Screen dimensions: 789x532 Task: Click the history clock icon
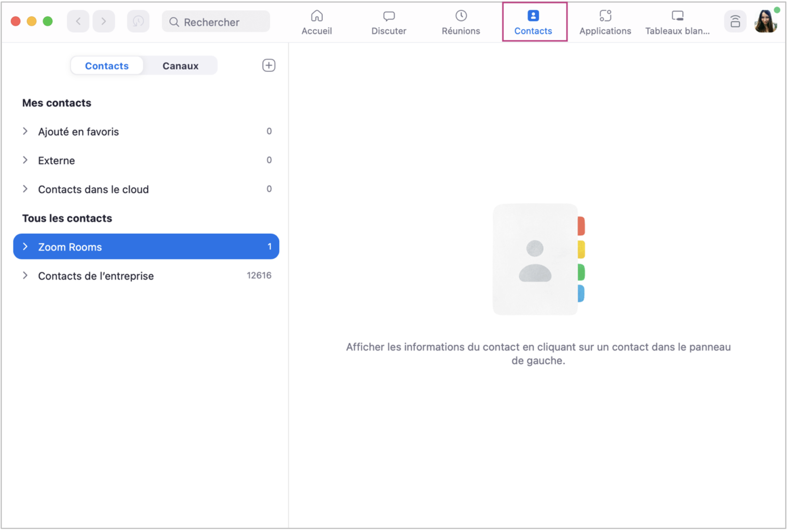click(138, 22)
